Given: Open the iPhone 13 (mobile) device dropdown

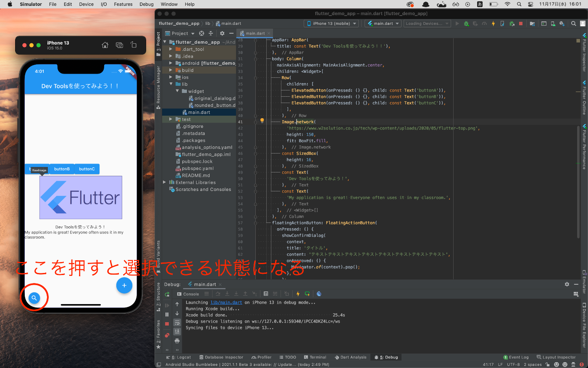Looking at the screenshot, I should pos(331,24).
